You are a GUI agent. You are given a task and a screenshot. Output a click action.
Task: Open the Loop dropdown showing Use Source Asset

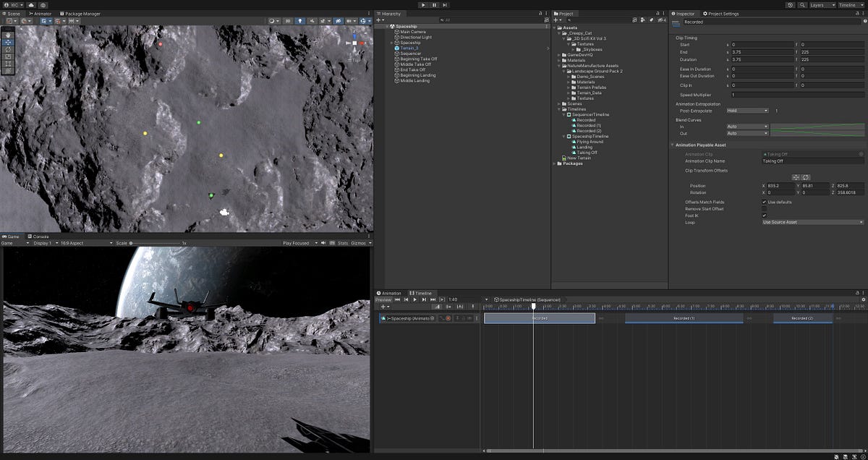point(810,222)
